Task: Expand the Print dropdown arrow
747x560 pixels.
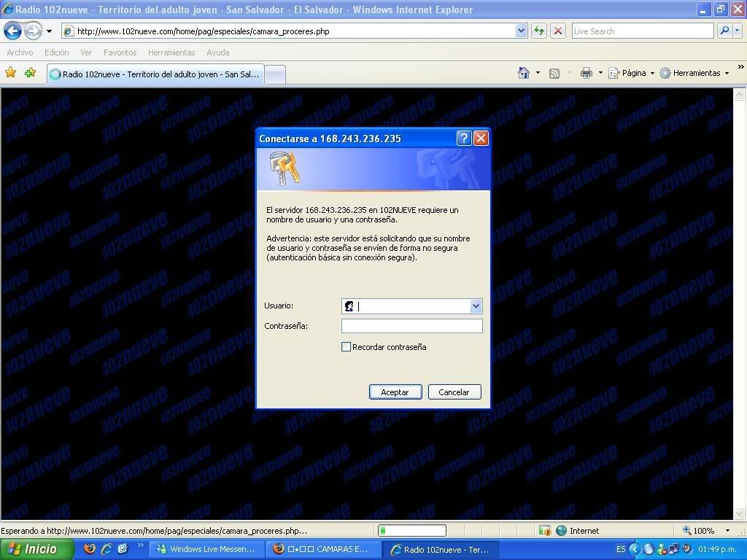Action: click(x=600, y=73)
